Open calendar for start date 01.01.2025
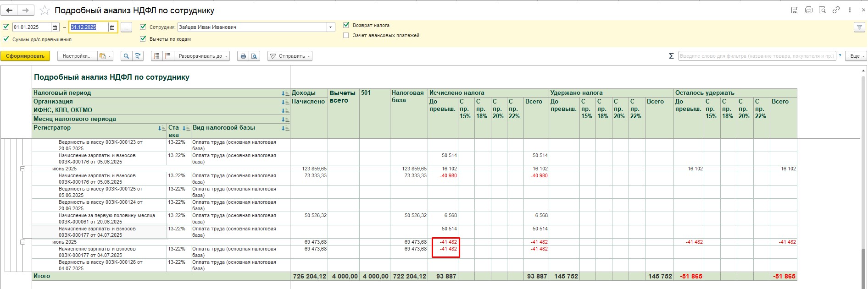The width and height of the screenshot is (868, 289). pyautogui.click(x=55, y=27)
